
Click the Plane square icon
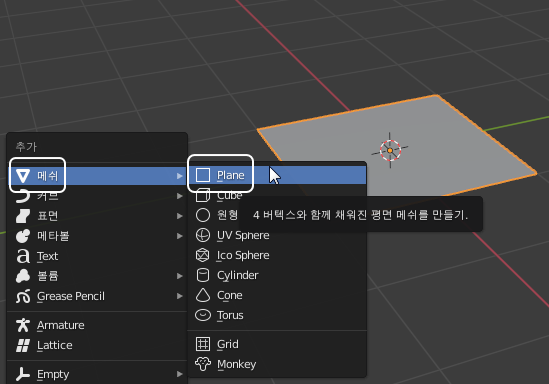click(203, 175)
